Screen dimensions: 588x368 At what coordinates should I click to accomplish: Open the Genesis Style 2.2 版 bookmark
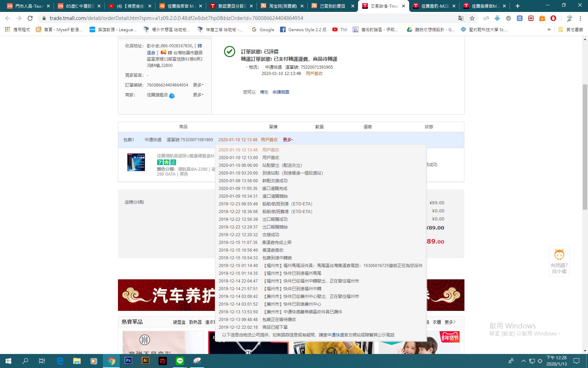(303, 29)
